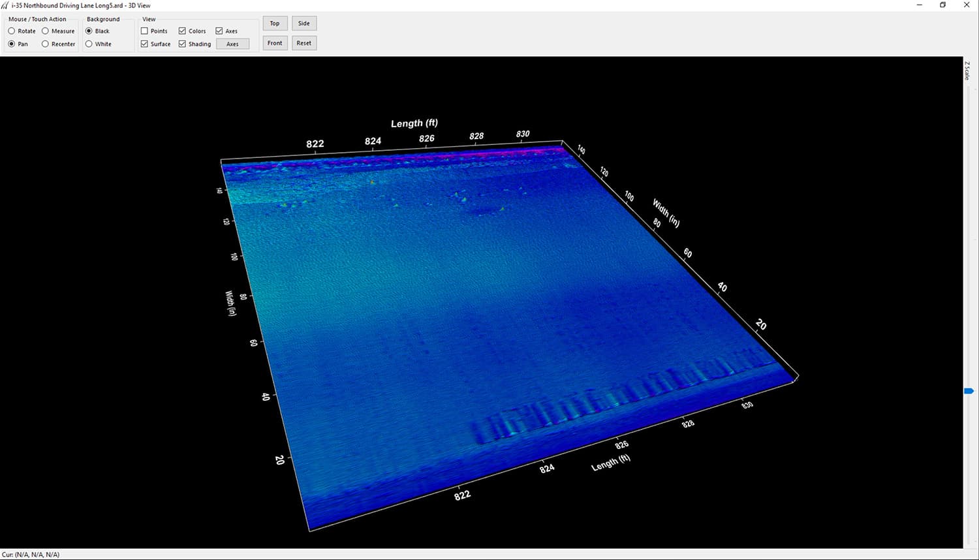Reset the 3D view

tap(304, 43)
